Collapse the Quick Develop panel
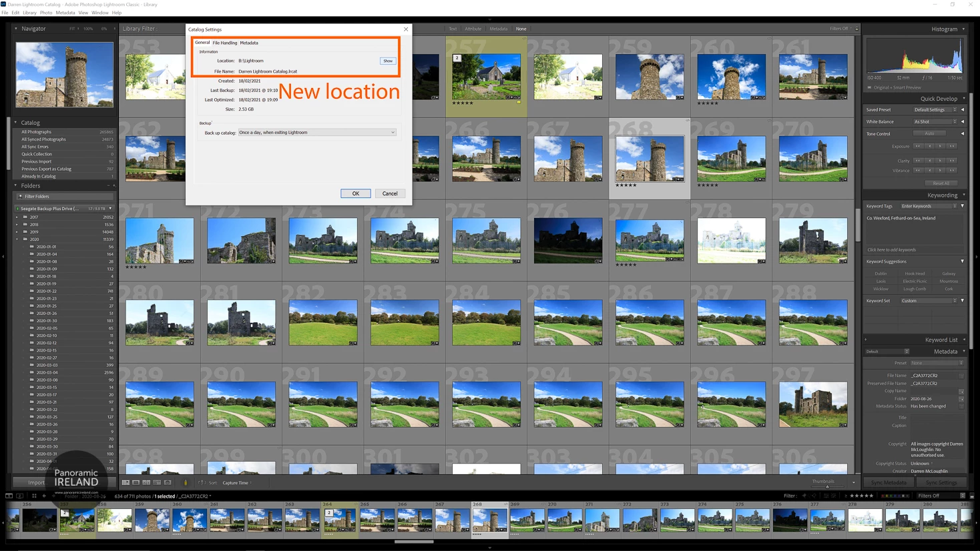 click(963, 99)
